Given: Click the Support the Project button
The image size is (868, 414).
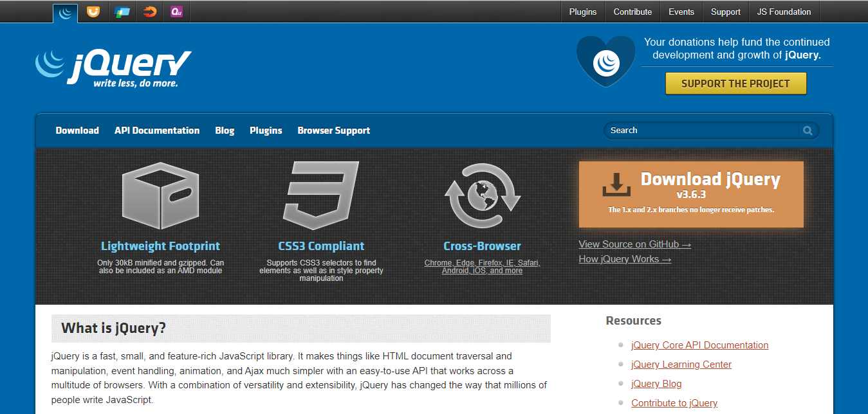Looking at the screenshot, I should click(735, 84).
